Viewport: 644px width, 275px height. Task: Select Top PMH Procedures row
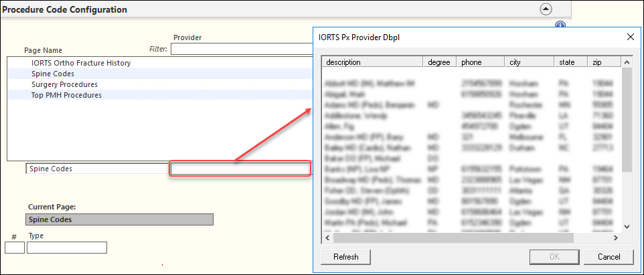160,95
